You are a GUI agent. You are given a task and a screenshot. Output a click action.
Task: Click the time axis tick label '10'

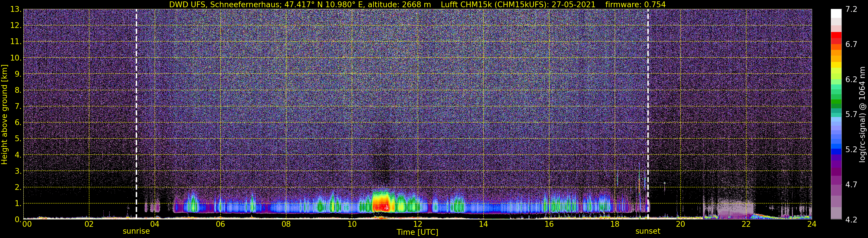pyautogui.click(x=352, y=224)
